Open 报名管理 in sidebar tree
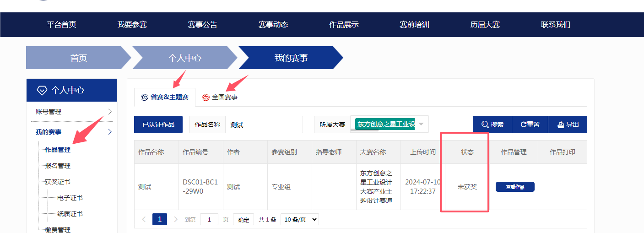Screen dimensions: 644x233 pos(58,166)
